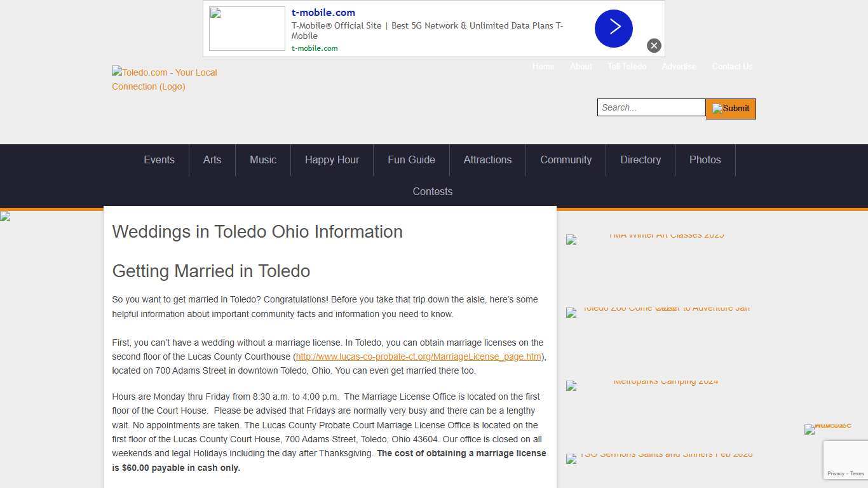Click the Toledo.com logo
The width and height of the screenshot is (868, 488).
pos(164,79)
